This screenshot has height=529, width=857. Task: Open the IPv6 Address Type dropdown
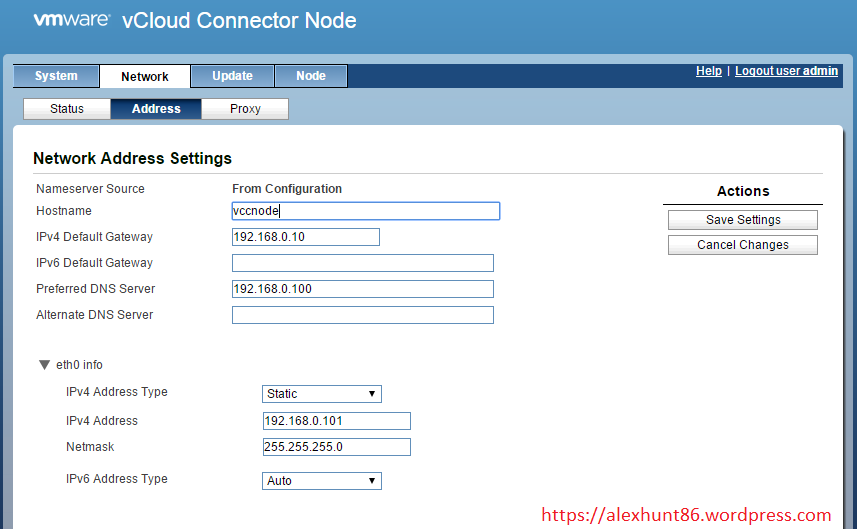coord(321,481)
